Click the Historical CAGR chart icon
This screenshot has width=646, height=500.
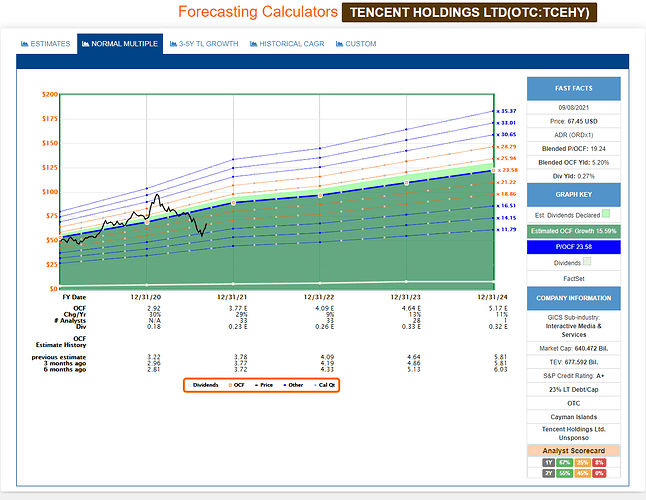(254, 44)
